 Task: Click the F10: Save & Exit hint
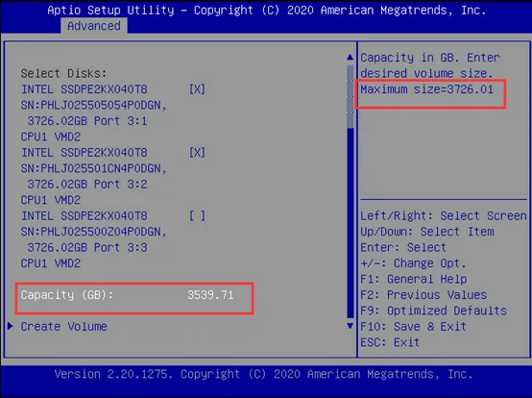coord(413,326)
